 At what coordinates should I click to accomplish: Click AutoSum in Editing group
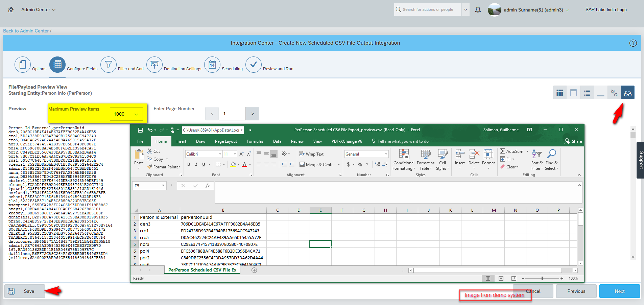(x=512, y=151)
